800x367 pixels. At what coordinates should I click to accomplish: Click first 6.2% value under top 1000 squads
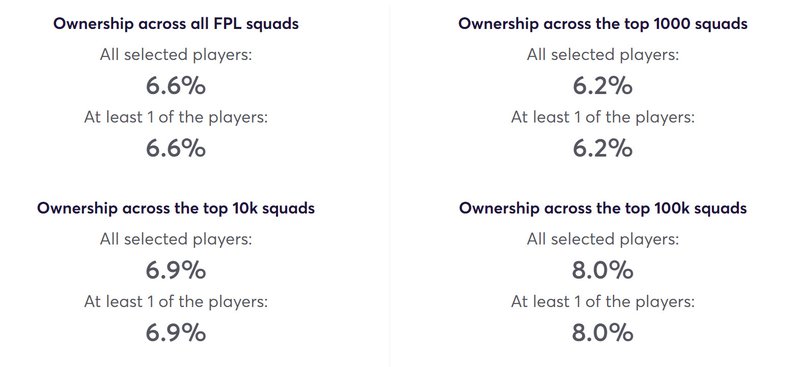603,86
